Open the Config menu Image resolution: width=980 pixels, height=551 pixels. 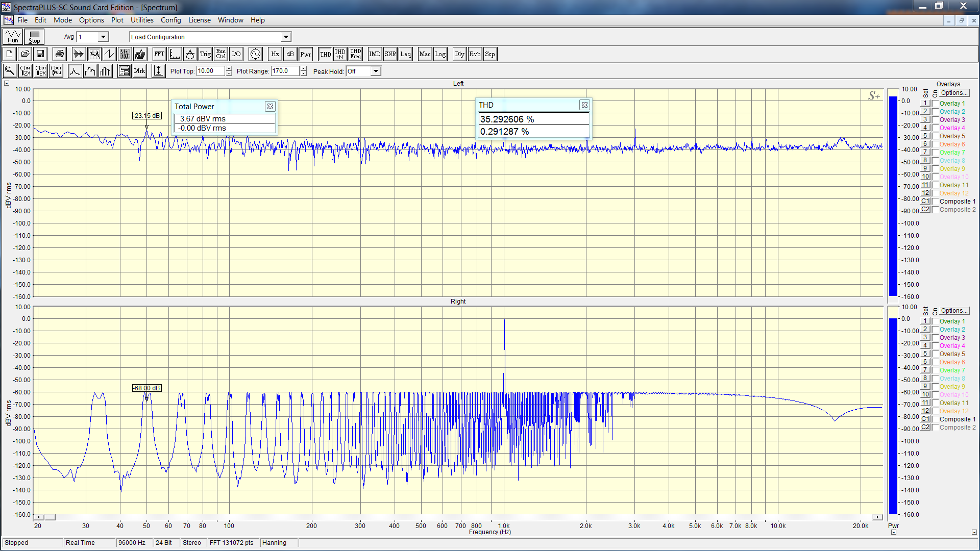tap(170, 20)
